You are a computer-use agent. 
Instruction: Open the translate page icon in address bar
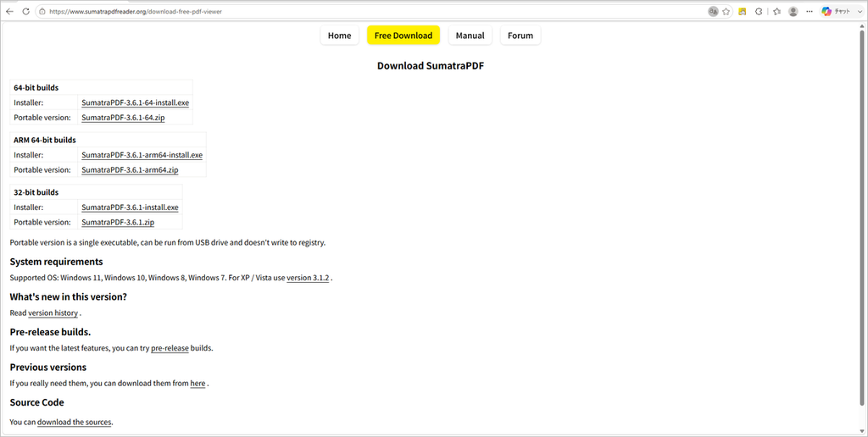coord(713,11)
